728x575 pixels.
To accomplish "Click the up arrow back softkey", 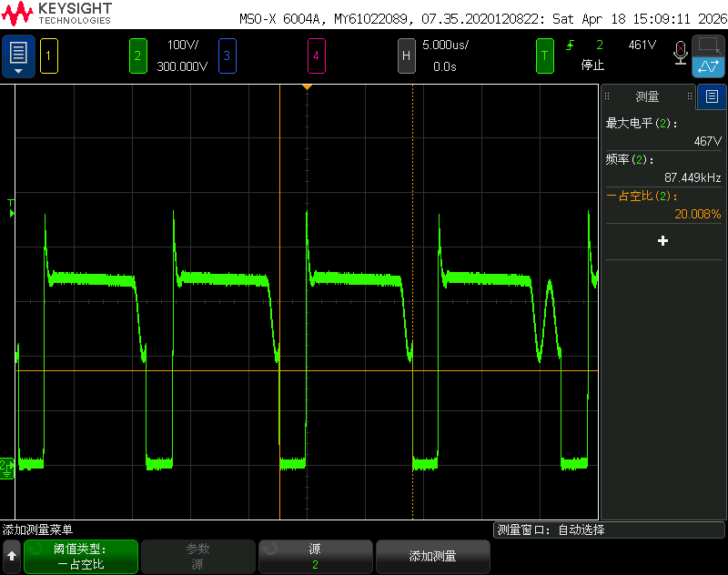I will click(12, 556).
